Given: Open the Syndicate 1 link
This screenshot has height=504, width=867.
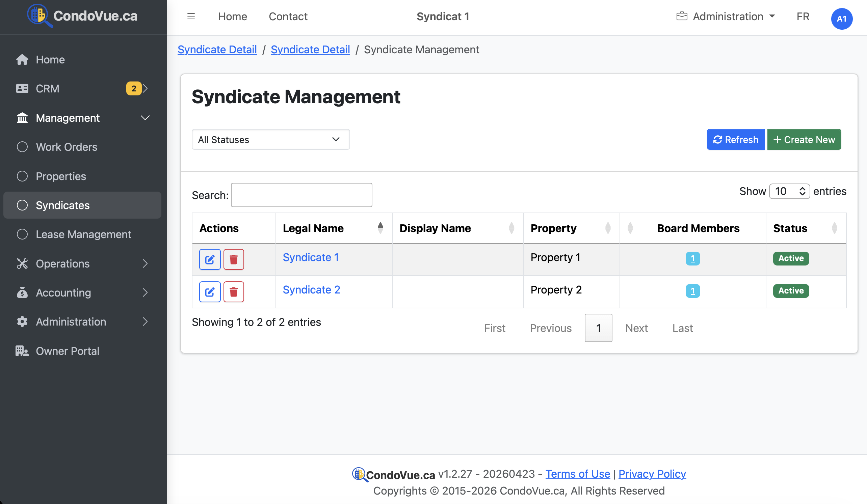Looking at the screenshot, I should pyautogui.click(x=311, y=257).
